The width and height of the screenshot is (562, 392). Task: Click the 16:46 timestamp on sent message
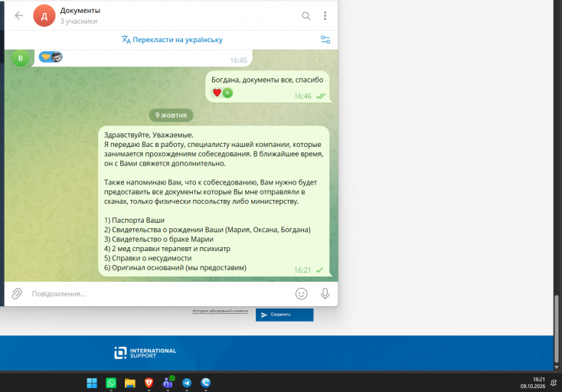302,96
